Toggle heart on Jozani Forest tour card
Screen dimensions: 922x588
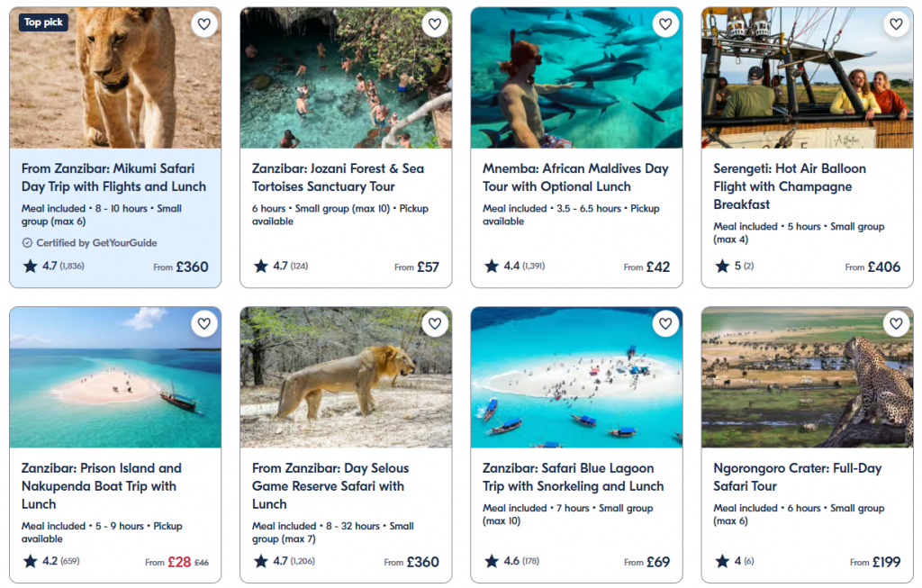coord(435,24)
